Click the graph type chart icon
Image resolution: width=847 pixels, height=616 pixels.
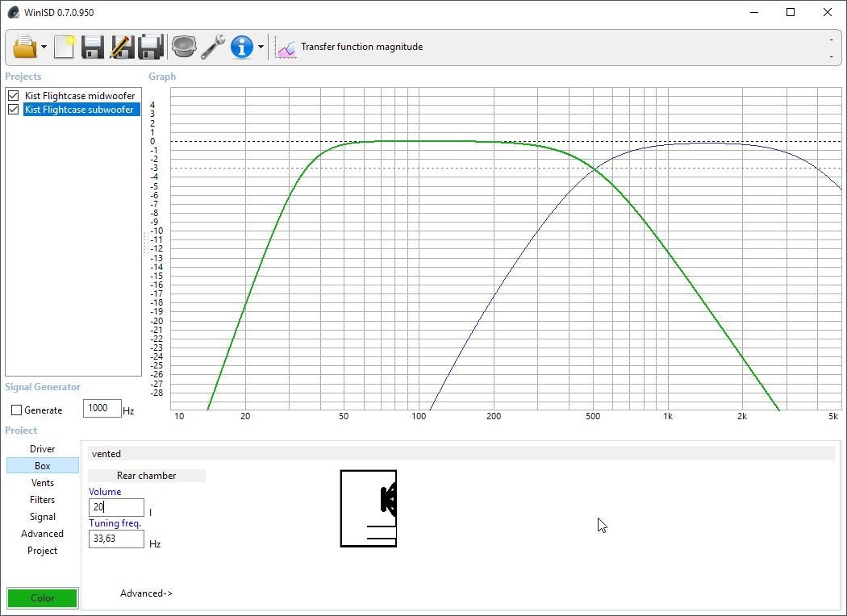[286, 48]
